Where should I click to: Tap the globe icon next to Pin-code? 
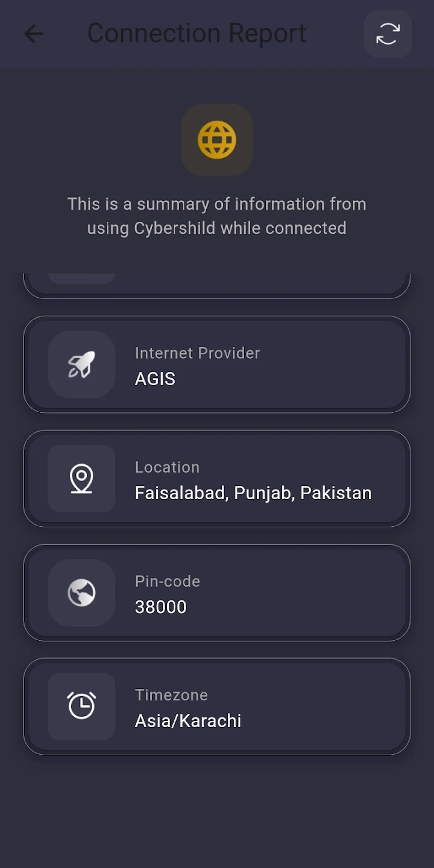coord(81,593)
